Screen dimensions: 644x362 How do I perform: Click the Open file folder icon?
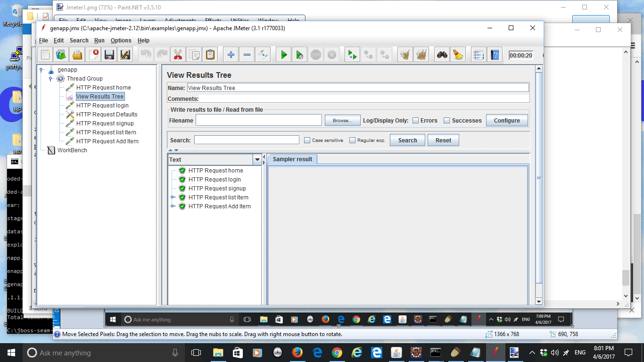tap(77, 55)
